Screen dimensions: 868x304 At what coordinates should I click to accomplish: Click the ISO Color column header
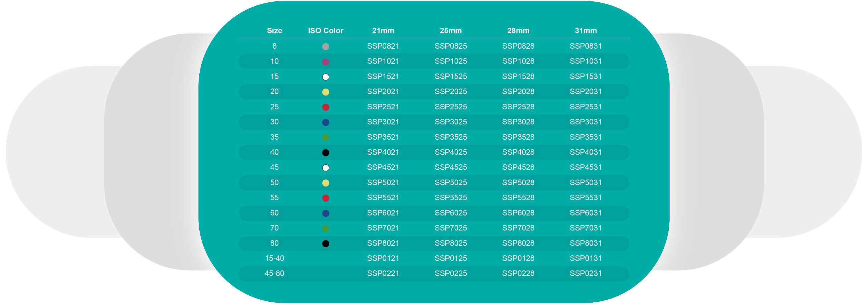pyautogui.click(x=325, y=31)
